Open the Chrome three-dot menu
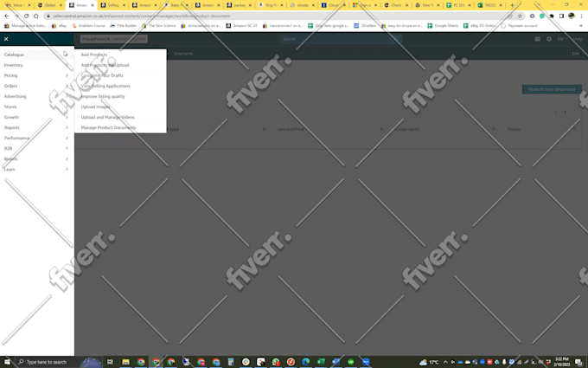588x368 pixels. click(581, 16)
